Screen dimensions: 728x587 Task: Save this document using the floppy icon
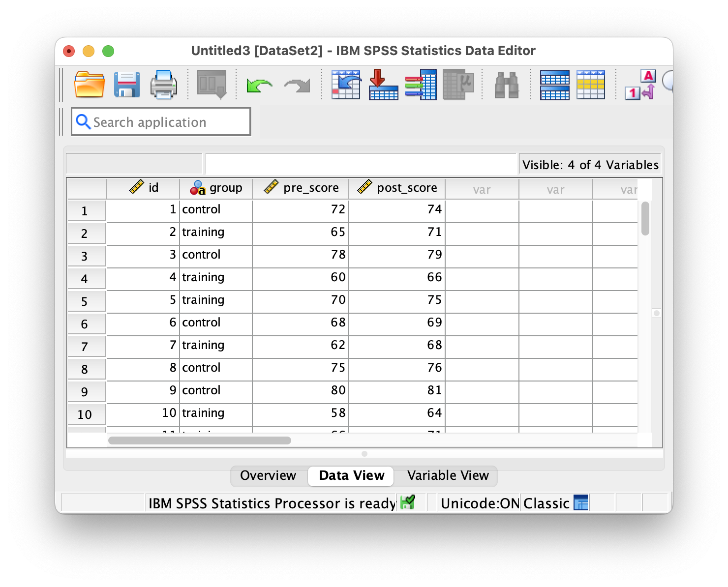pos(126,85)
